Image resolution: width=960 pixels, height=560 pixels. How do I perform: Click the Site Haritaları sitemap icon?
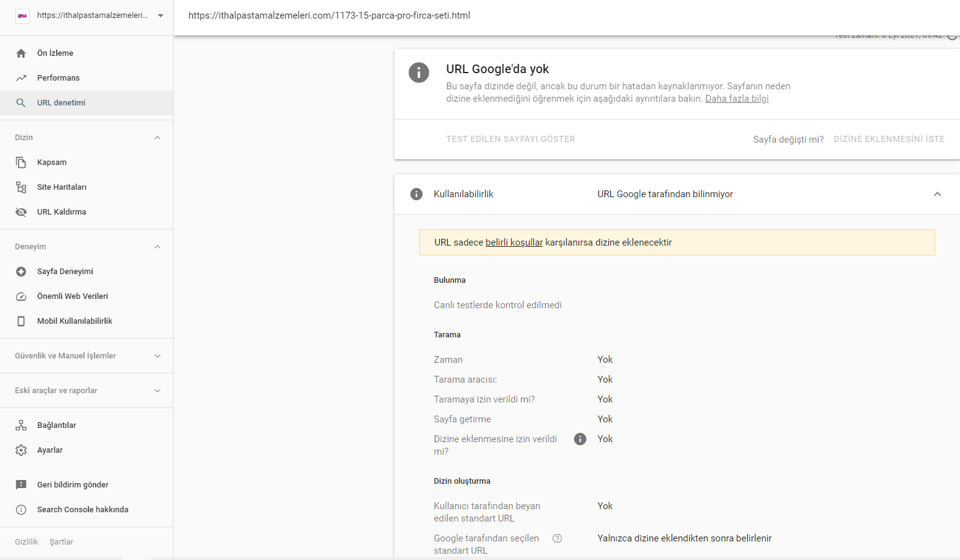21,187
